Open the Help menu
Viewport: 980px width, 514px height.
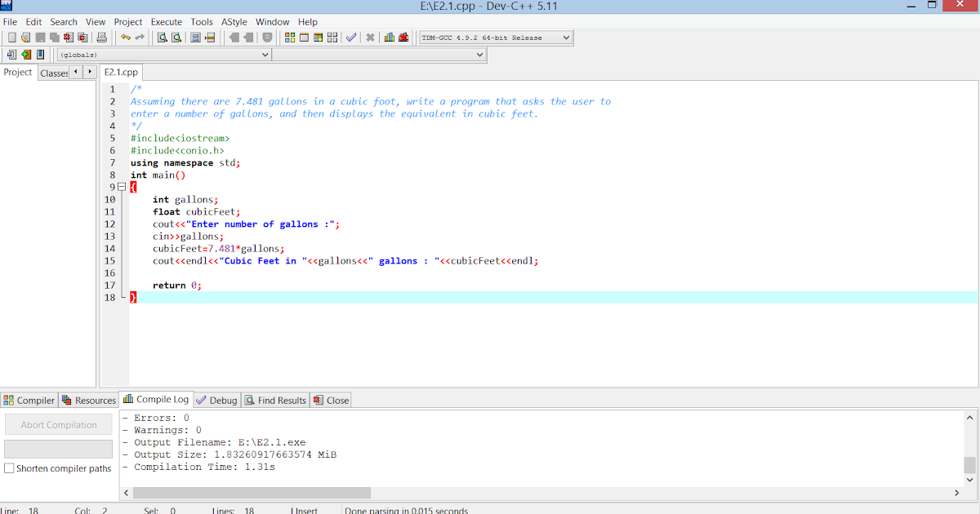click(308, 22)
